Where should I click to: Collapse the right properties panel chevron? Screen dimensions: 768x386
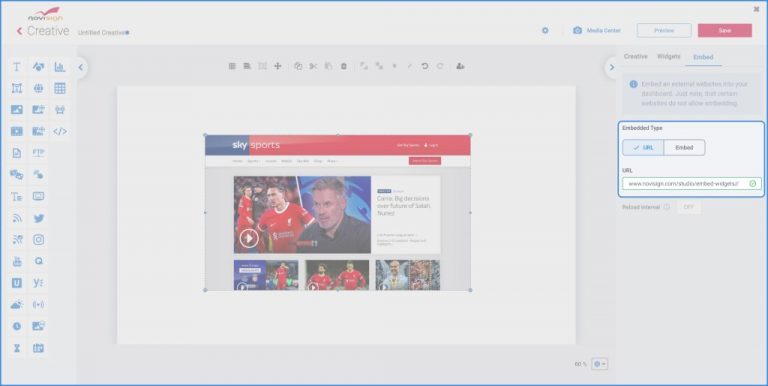(x=611, y=68)
